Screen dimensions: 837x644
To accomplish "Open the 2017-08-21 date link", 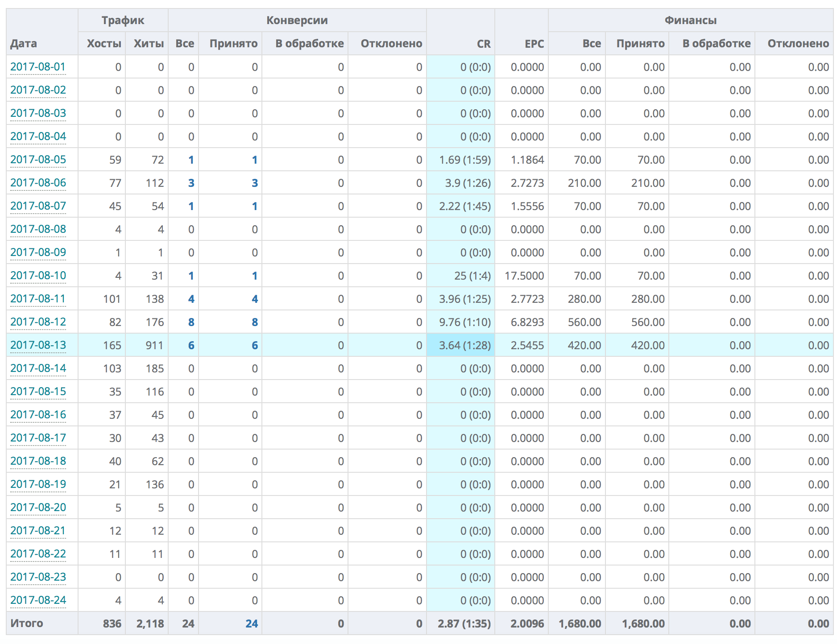I will pos(38,531).
